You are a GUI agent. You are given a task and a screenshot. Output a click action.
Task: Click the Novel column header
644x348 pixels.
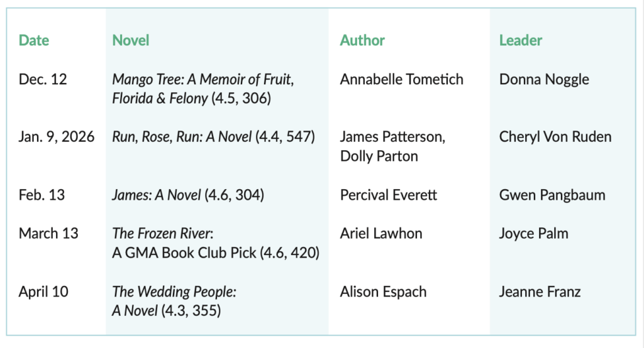(131, 41)
